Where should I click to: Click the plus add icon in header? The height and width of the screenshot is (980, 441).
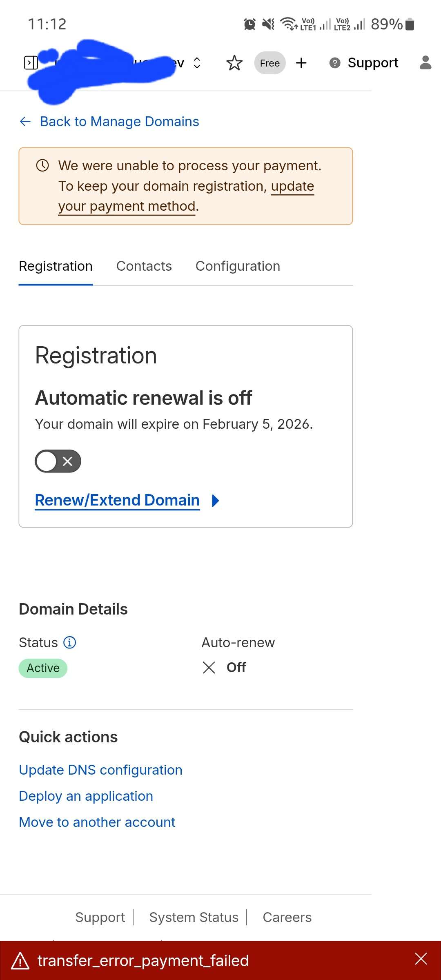coord(301,63)
